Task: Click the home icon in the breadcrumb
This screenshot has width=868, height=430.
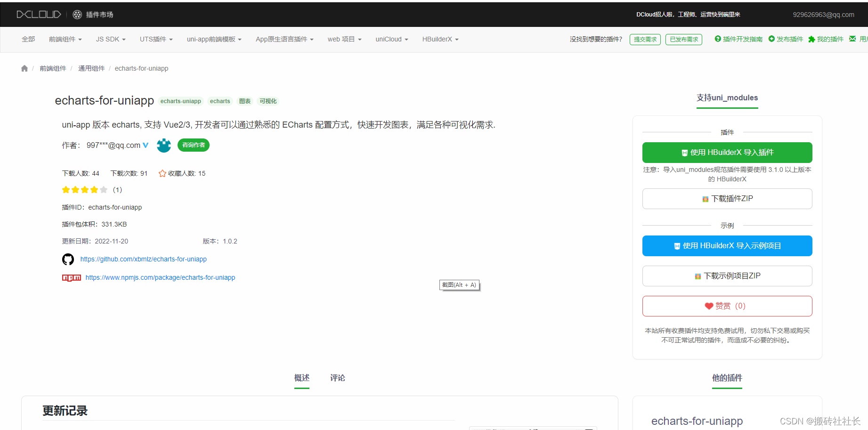Action: [24, 68]
